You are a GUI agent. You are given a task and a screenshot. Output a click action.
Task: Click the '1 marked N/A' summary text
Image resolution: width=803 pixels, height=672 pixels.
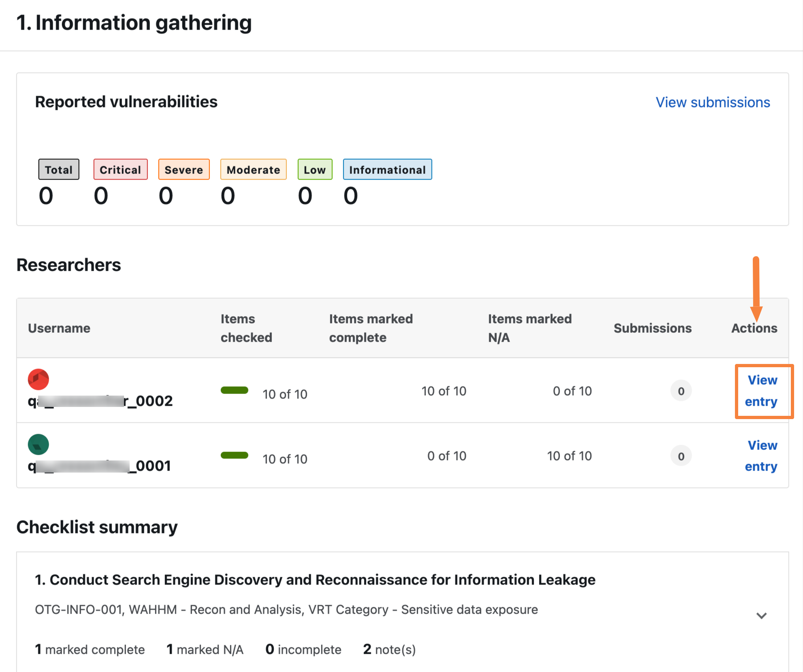pos(205,649)
